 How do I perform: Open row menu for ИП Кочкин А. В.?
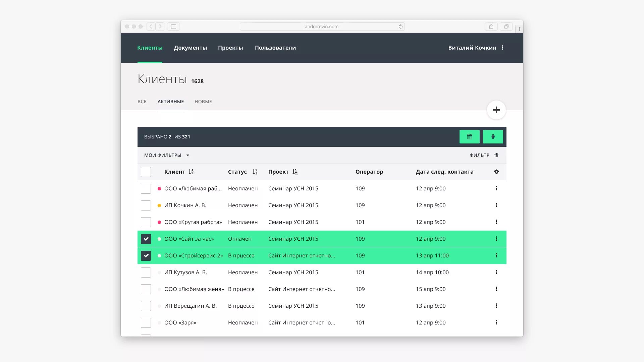[496, 205]
